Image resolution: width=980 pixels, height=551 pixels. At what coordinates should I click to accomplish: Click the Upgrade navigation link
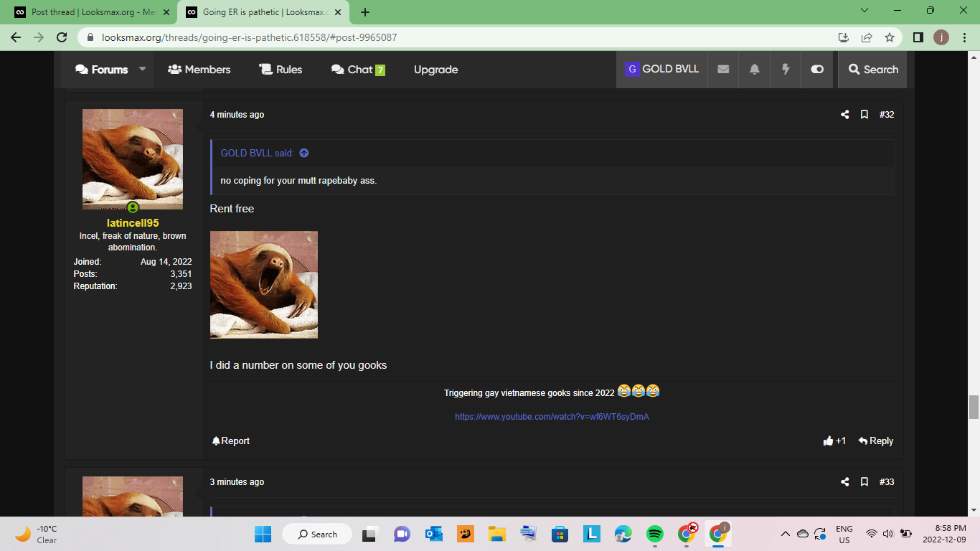436,70
